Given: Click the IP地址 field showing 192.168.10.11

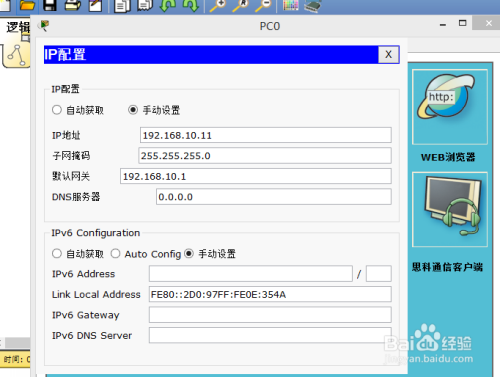Looking at the screenshot, I should coord(266,135).
